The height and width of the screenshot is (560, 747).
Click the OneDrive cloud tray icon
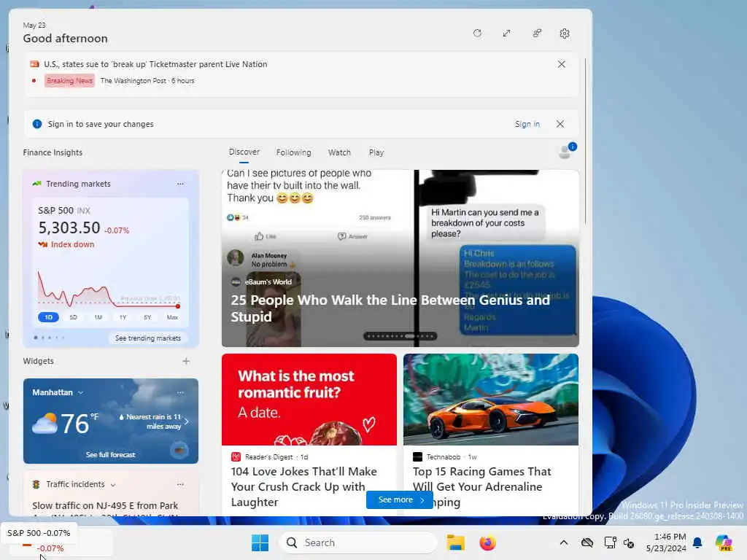pyautogui.click(x=587, y=542)
